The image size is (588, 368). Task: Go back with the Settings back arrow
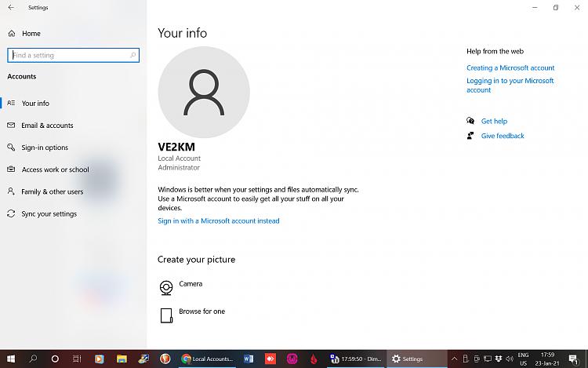[x=11, y=8]
